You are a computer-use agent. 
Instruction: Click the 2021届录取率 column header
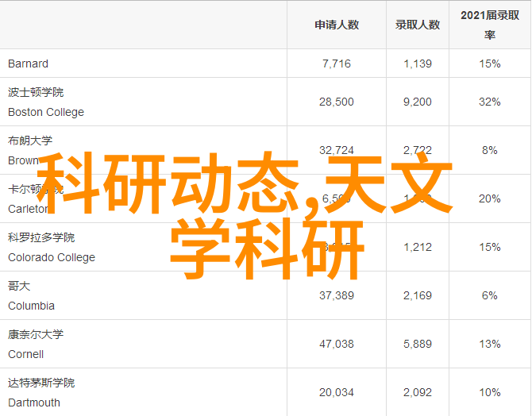(x=490, y=25)
